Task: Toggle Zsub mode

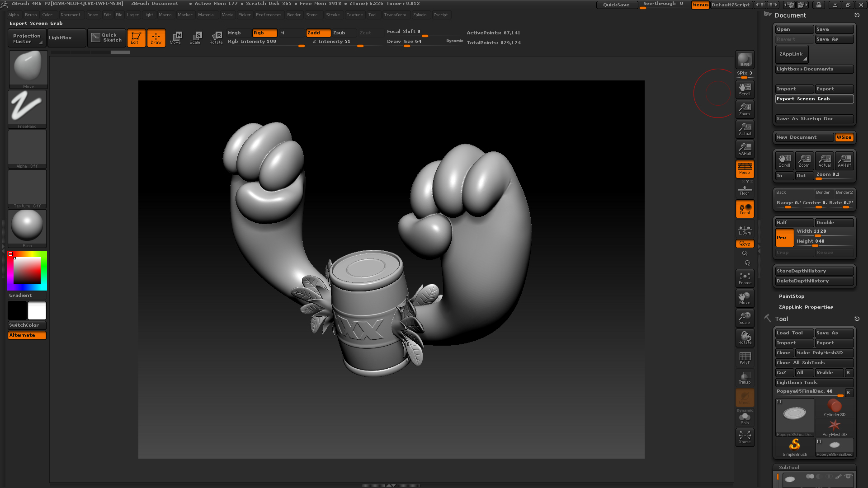Action: tap(344, 33)
